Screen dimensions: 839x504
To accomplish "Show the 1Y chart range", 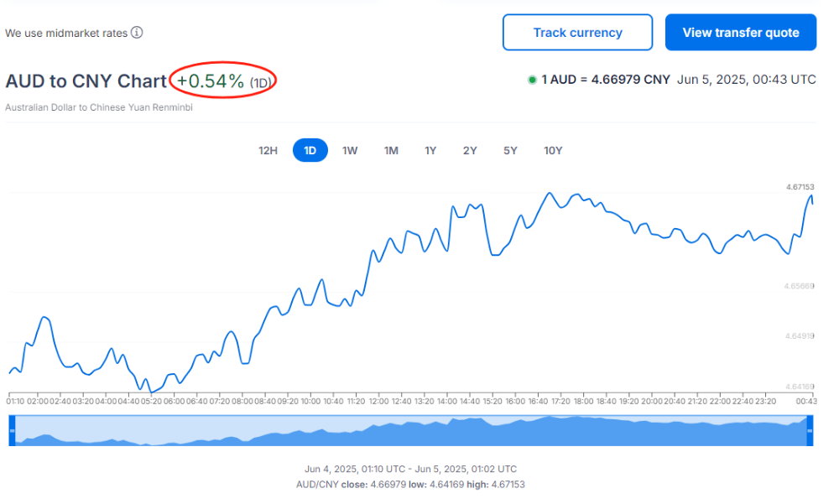I will [x=430, y=150].
